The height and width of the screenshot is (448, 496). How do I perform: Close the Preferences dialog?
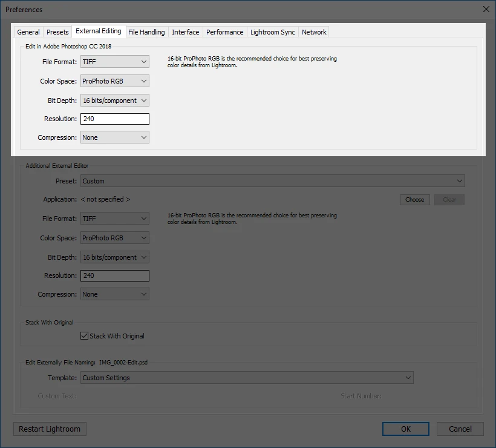(486, 9)
